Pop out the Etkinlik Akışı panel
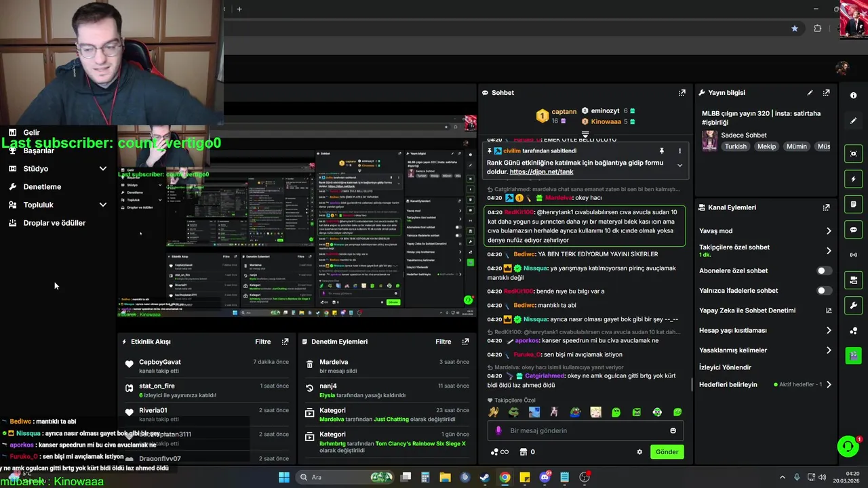This screenshot has height=488, width=868. [285, 342]
